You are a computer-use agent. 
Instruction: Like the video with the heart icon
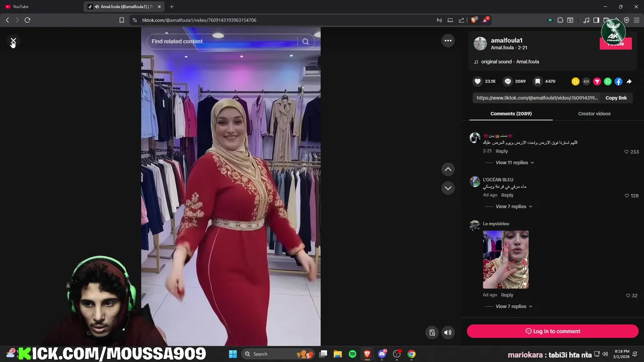click(477, 81)
